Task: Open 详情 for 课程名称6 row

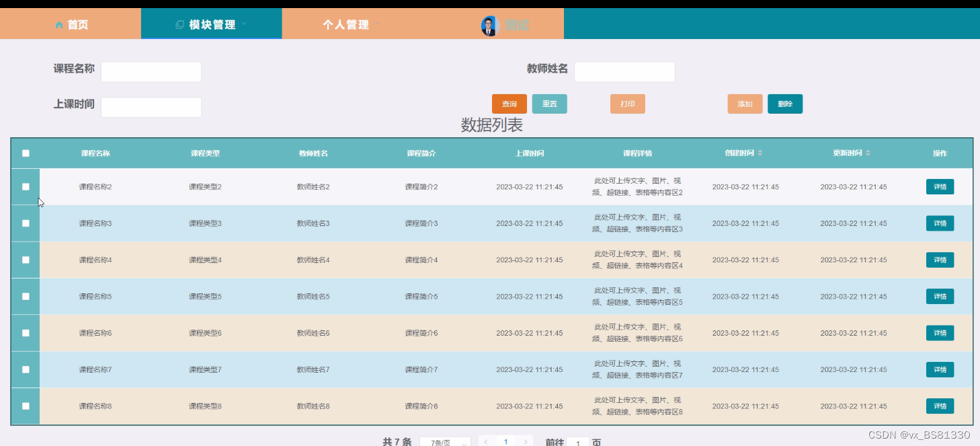Action: pyautogui.click(x=940, y=333)
